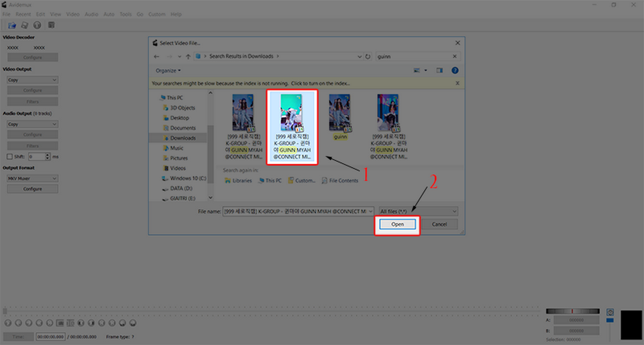Search again in This PC under results
Viewport: 644px width, 345px height.
[270, 180]
